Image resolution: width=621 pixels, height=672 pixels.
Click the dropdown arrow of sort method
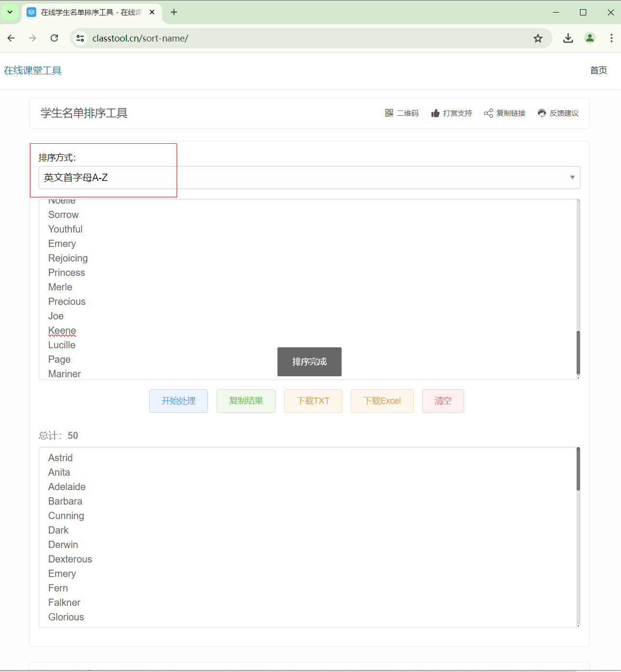click(572, 178)
